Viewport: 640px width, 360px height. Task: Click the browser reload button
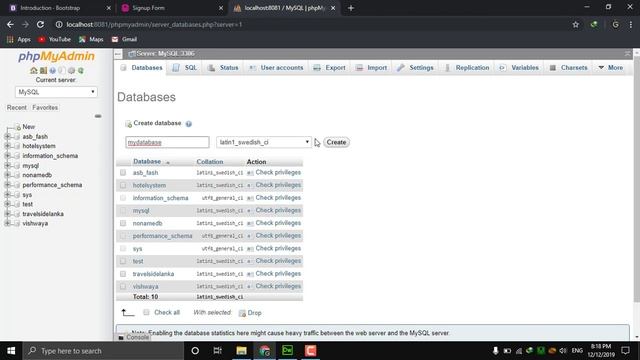(x=40, y=24)
